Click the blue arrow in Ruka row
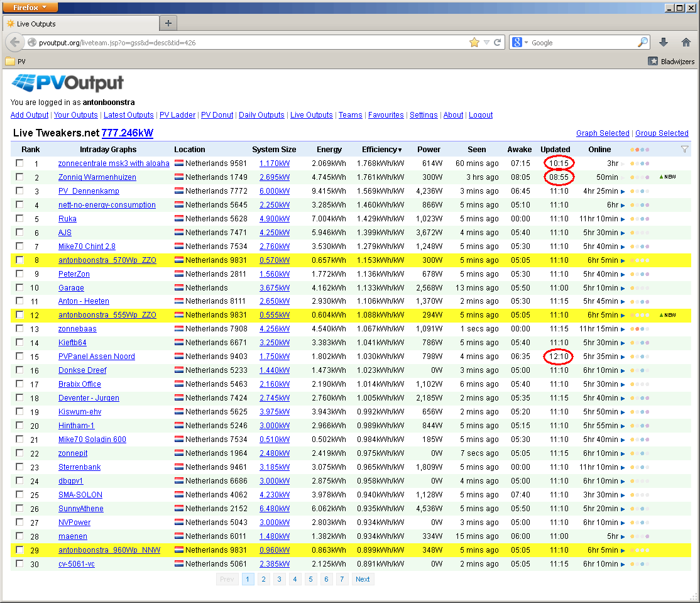 coord(623,219)
